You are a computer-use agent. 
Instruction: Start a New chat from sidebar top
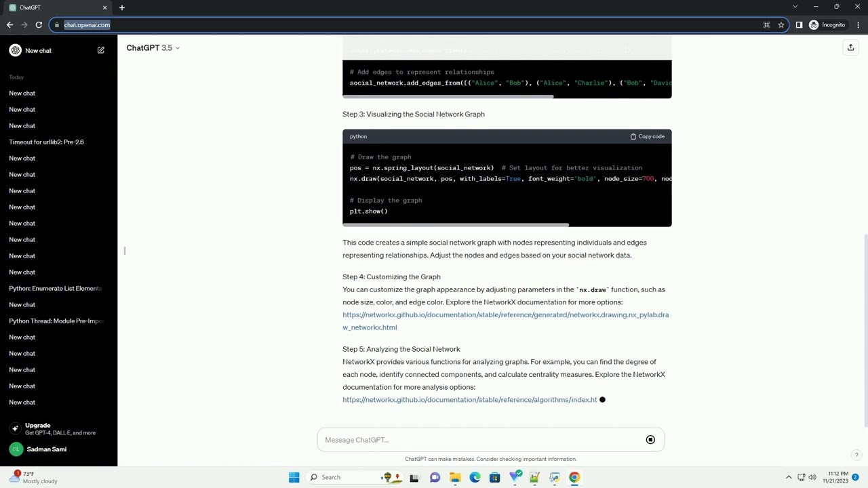coord(58,50)
